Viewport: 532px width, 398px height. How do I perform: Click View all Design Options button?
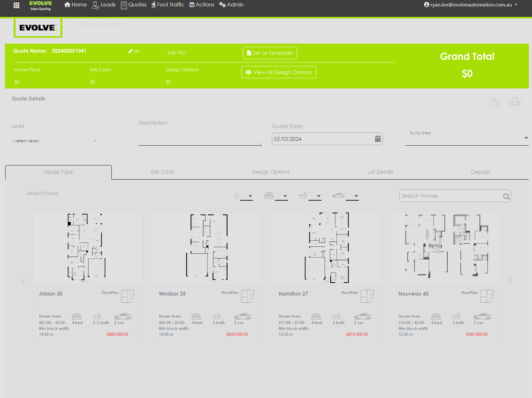tap(278, 72)
